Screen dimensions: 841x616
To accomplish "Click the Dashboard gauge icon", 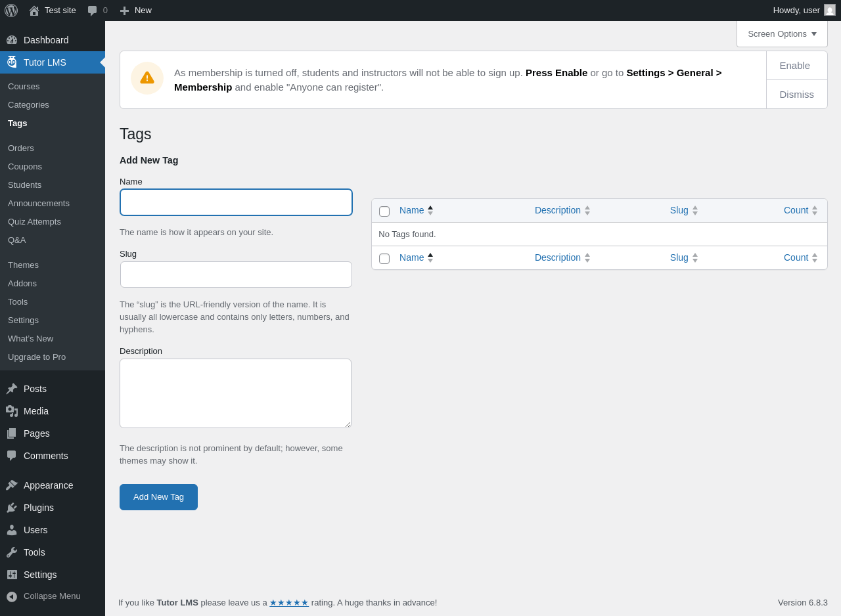I will click(12, 40).
